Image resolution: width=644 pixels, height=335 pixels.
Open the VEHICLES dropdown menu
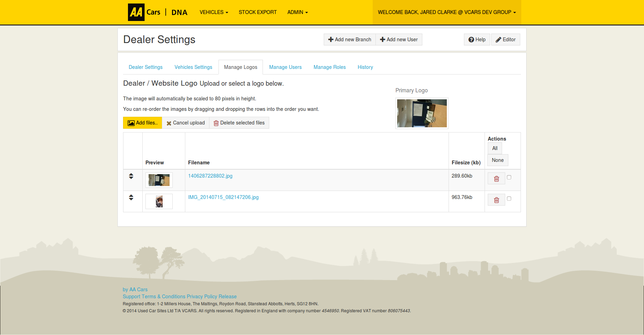pyautogui.click(x=213, y=12)
